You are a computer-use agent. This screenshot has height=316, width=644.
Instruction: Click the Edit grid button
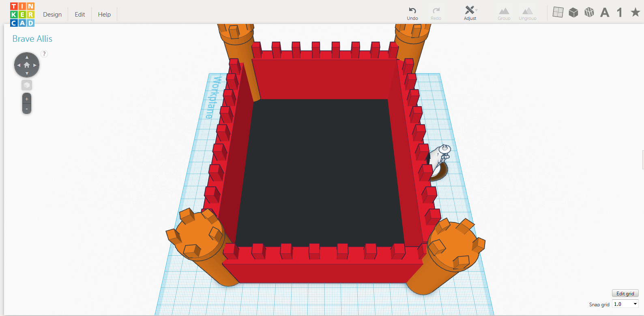pos(625,293)
